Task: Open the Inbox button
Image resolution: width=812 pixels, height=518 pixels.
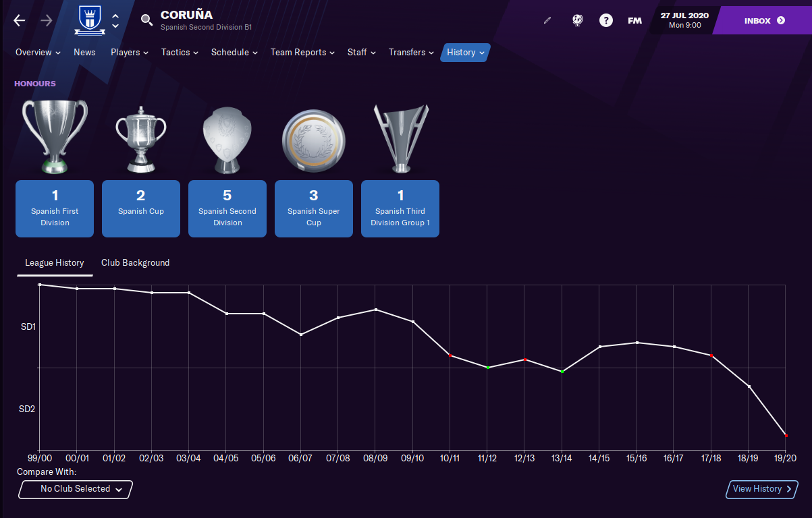Action: [765, 20]
